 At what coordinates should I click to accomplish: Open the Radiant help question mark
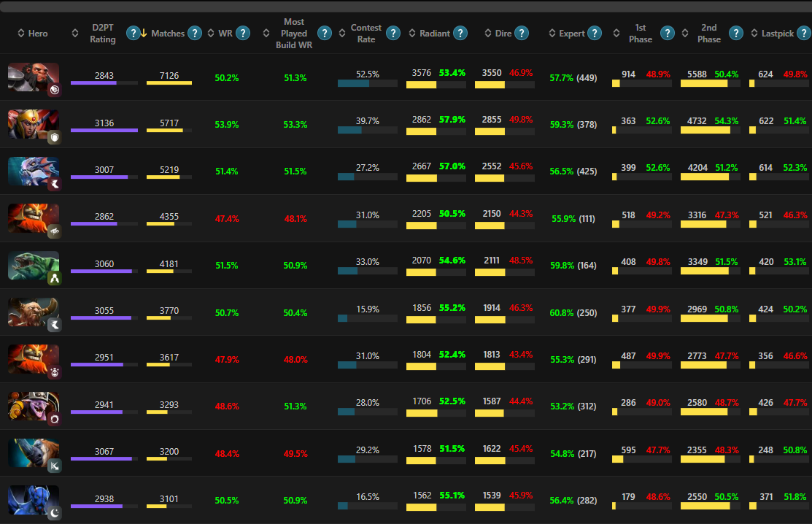pos(460,33)
